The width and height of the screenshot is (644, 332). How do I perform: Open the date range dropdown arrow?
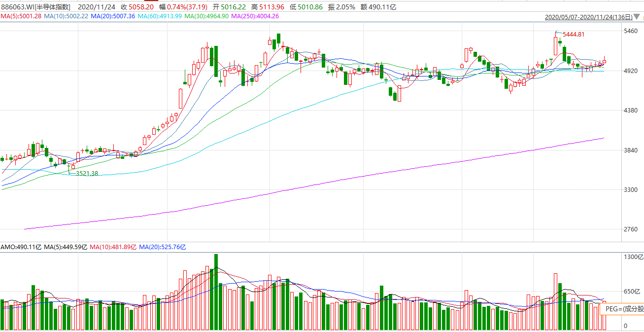tap(638, 17)
